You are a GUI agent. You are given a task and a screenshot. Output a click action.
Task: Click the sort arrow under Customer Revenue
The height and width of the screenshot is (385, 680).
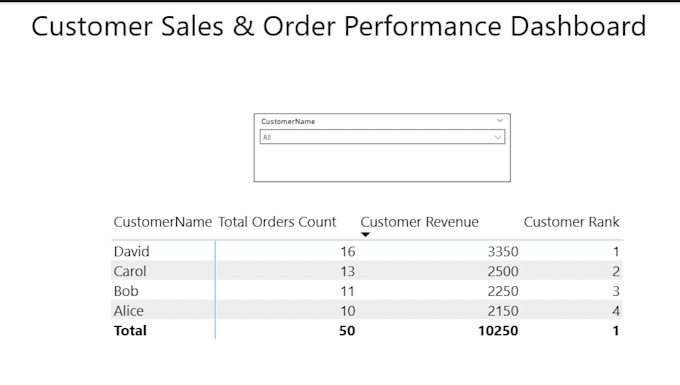(x=366, y=235)
